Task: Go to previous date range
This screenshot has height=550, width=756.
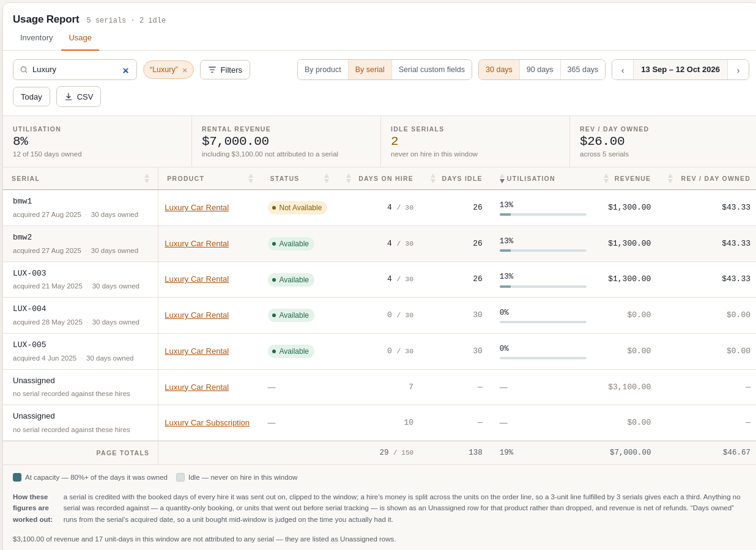Action: point(623,70)
